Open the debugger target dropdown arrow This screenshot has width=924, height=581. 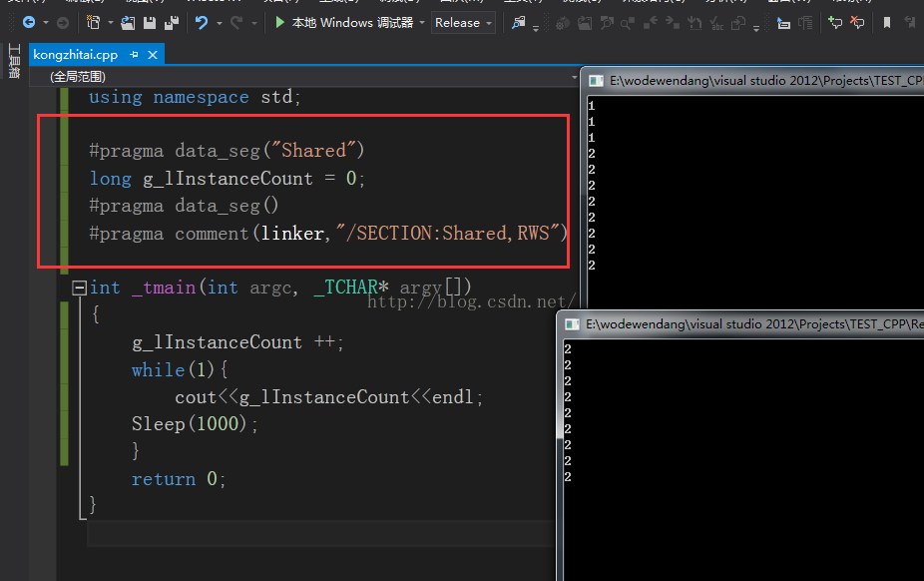click(422, 23)
